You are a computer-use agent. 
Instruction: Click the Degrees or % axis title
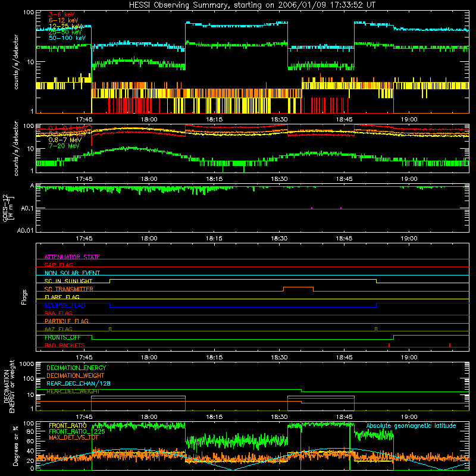[15, 446]
